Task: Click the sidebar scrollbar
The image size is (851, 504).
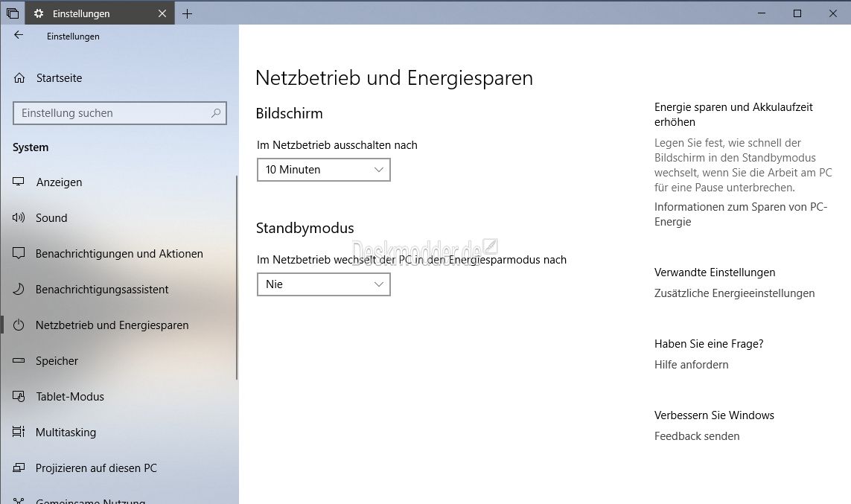Action: (x=237, y=277)
